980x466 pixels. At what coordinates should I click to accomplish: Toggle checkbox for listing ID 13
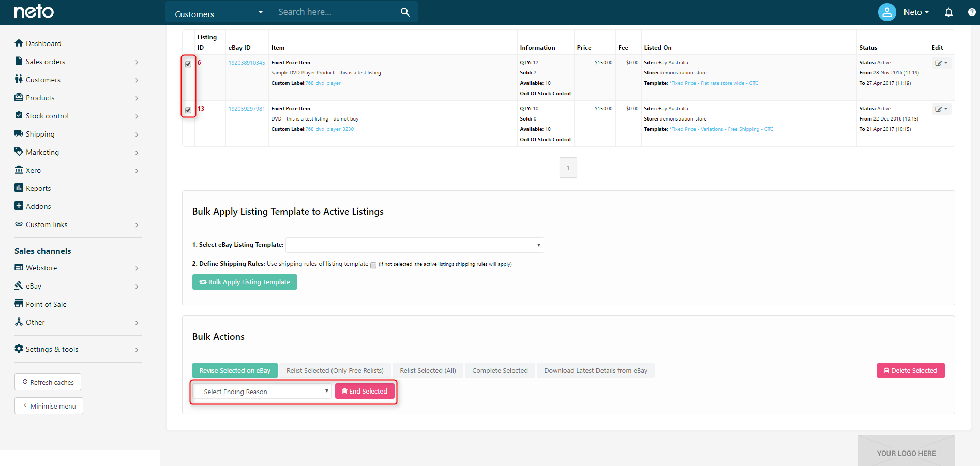[x=188, y=110]
